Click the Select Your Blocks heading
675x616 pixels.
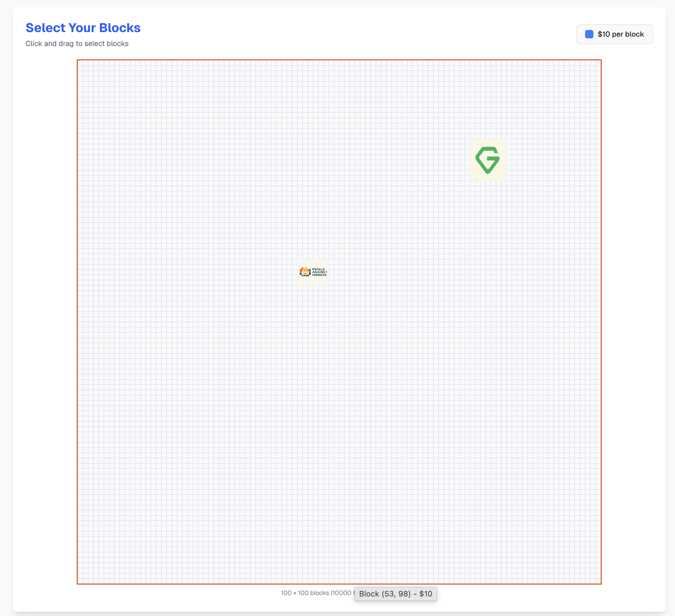(83, 28)
